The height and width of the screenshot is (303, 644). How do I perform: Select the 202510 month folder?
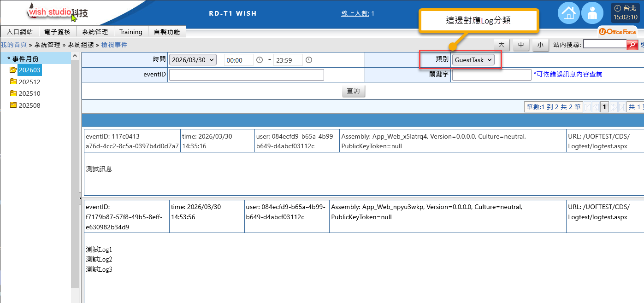coord(29,93)
